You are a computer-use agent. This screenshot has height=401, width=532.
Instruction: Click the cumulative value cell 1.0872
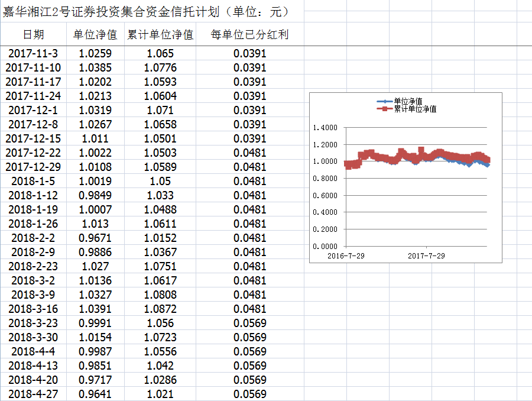(x=160, y=309)
